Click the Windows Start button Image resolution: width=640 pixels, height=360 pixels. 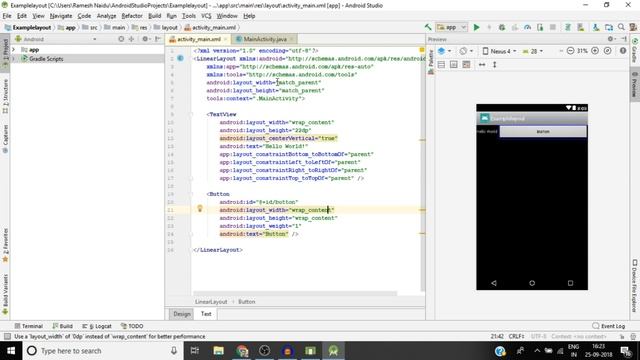(x=11, y=351)
